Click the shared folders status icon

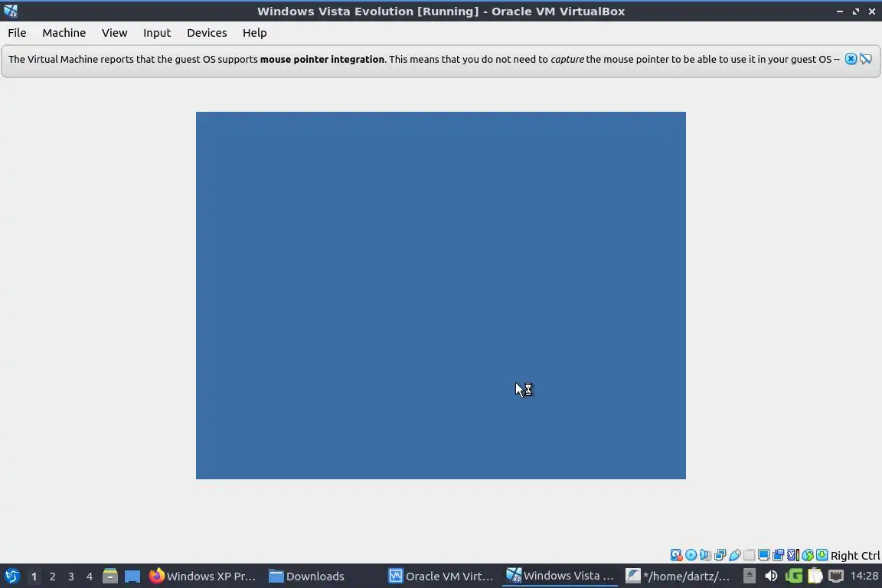point(750,555)
